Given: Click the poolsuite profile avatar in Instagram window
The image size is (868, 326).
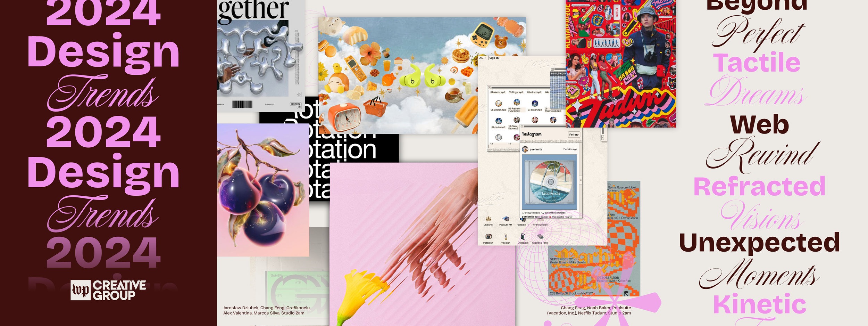Looking at the screenshot, I should point(525,149).
